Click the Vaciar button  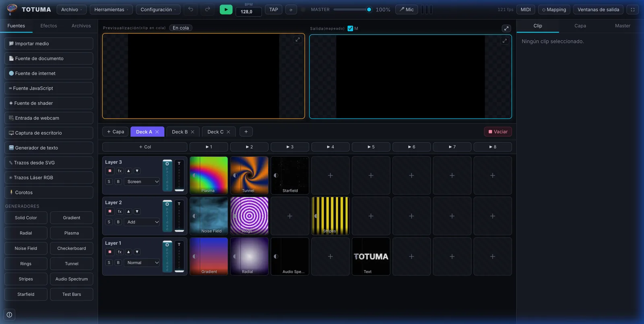(x=498, y=131)
